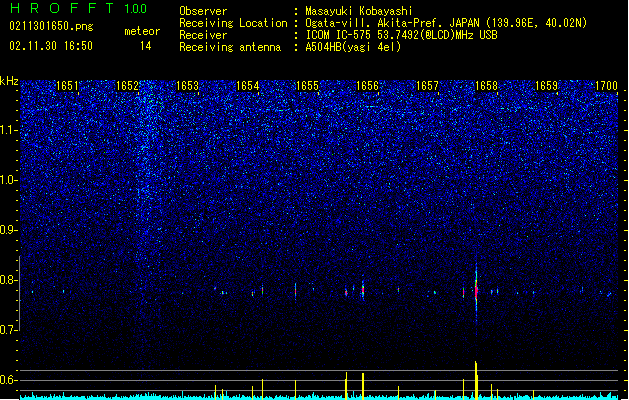
Task: Click the 1652 time marker
Action: coord(127,86)
